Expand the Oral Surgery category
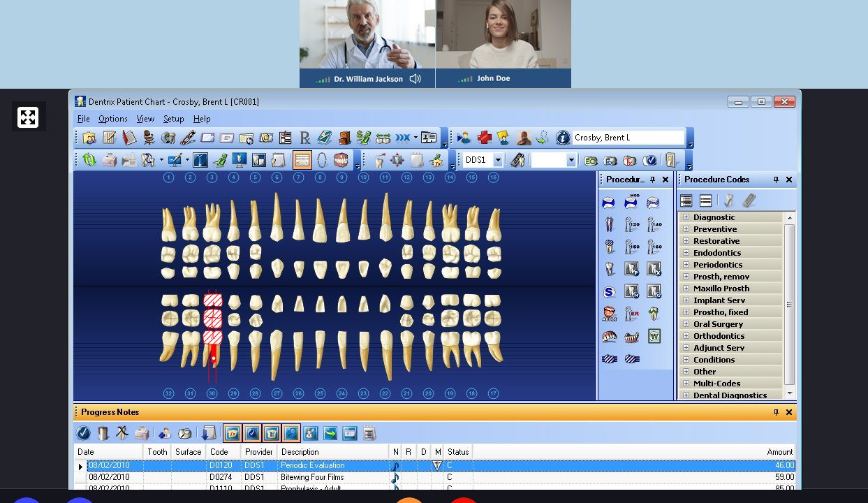This screenshot has width=868, height=503. [x=686, y=324]
